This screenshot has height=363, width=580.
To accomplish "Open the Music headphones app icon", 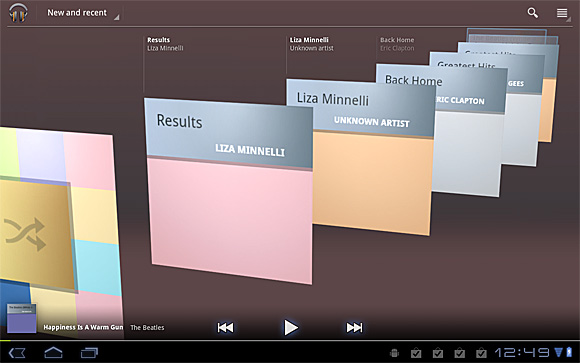I will [18, 13].
